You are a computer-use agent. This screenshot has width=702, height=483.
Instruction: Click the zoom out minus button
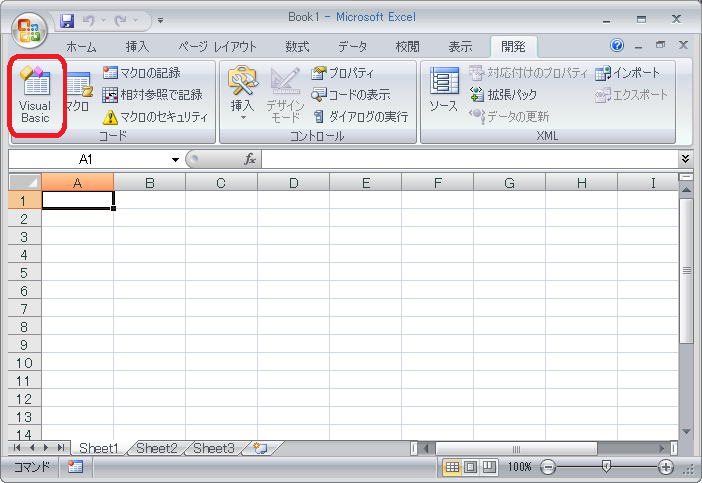pyautogui.click(x=548, y=467)
